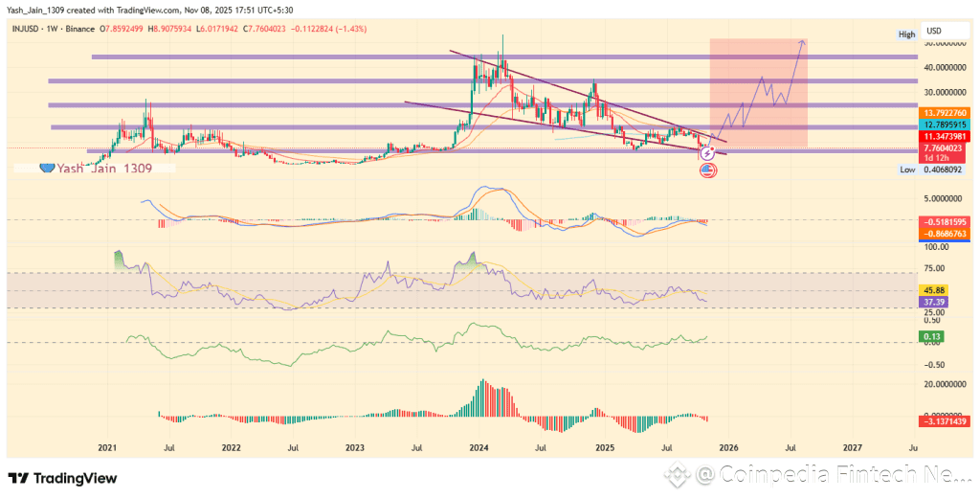980x499 pixels.
Task: Click the red projection zone rectangle
Action: click(759, 93)
